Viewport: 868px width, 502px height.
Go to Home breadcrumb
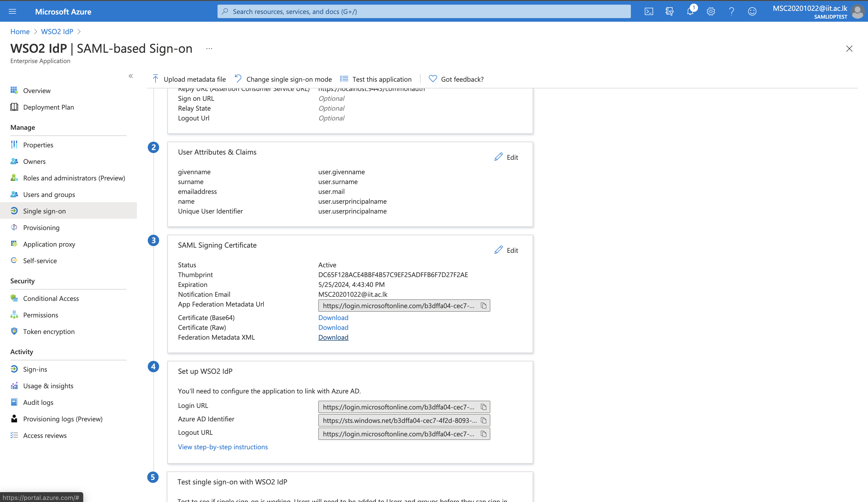click(x=20, y=31)
